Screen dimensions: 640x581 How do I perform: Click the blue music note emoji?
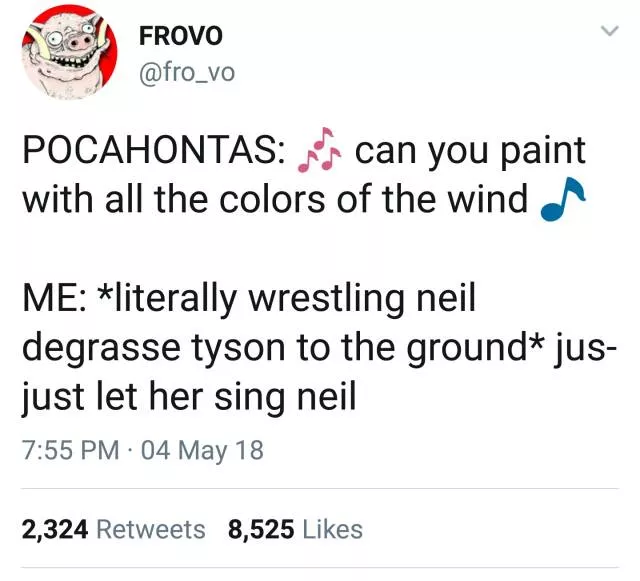tap(563, 199)
